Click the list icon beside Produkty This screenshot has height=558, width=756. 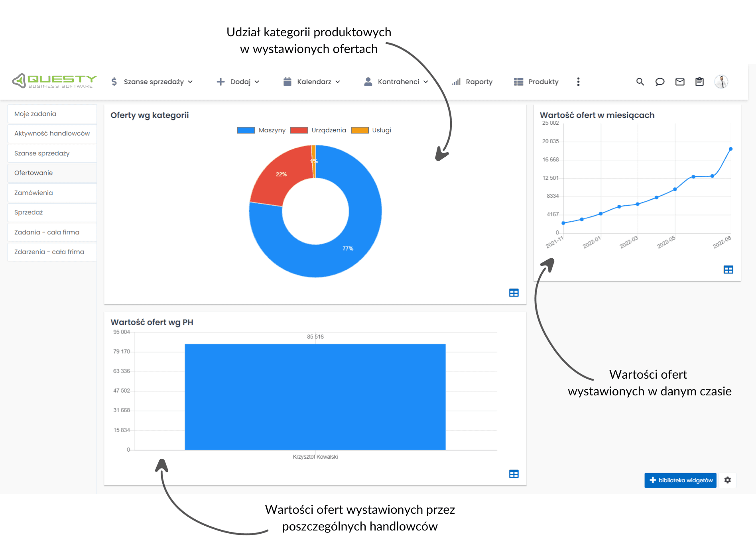click(518, 82)
